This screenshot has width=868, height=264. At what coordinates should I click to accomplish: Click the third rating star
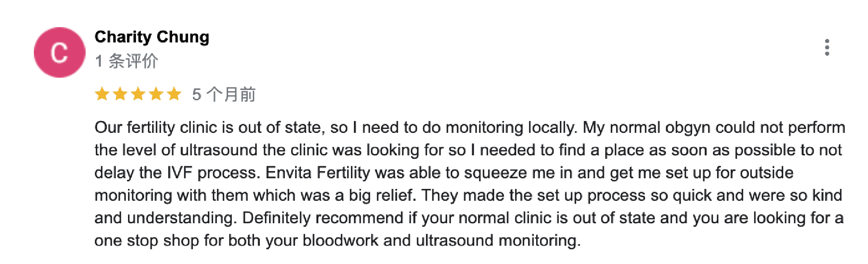pos(138,94)
